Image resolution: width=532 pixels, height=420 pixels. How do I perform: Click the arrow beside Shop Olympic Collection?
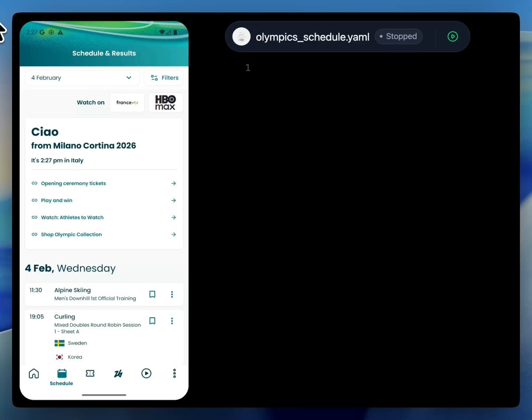coord(173,235)
